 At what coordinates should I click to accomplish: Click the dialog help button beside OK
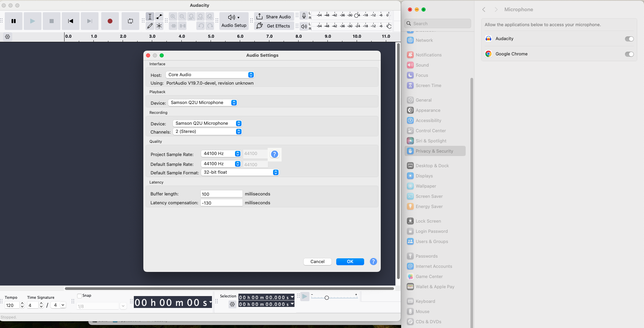pos(373,262)
